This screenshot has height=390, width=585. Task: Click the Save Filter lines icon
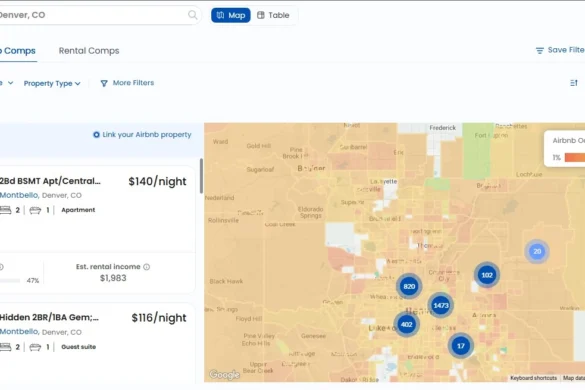[539, 50]
